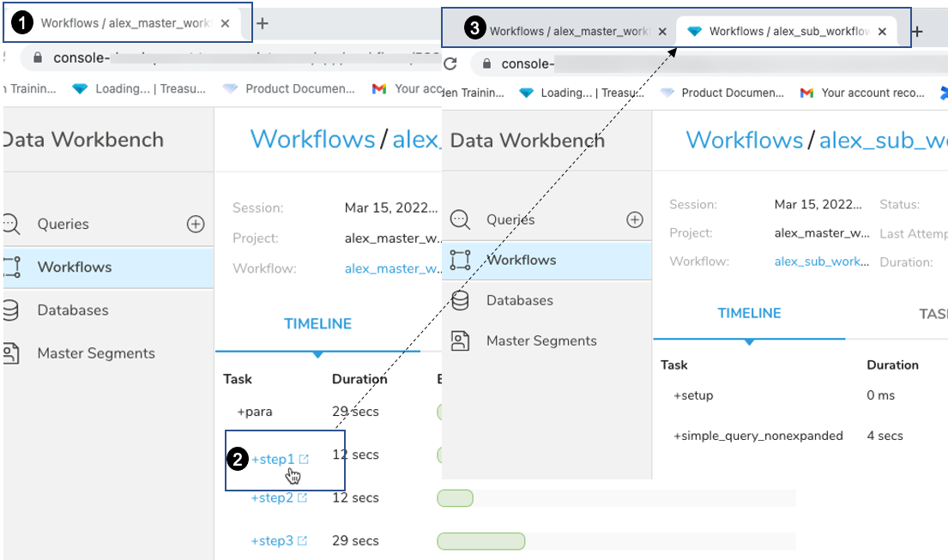Click the Master Segments icon in right sidebar
Screen dimensions: 948x560
coord(461,340)
